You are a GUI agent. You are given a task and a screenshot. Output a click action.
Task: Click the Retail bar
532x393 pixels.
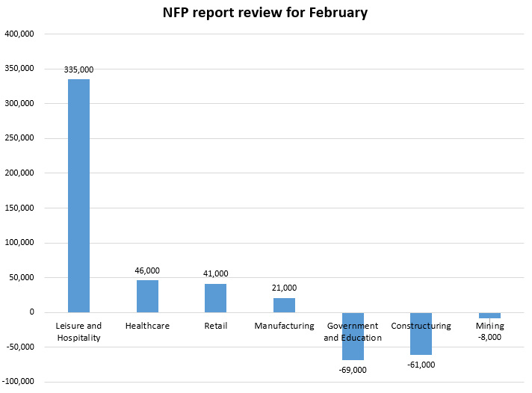coord(215,298)
